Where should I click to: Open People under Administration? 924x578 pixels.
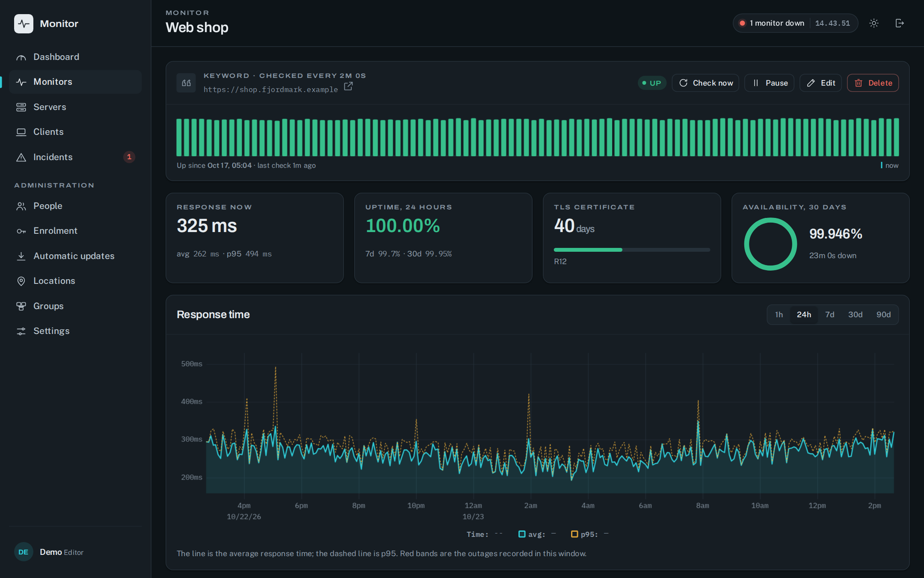[75, 206]
